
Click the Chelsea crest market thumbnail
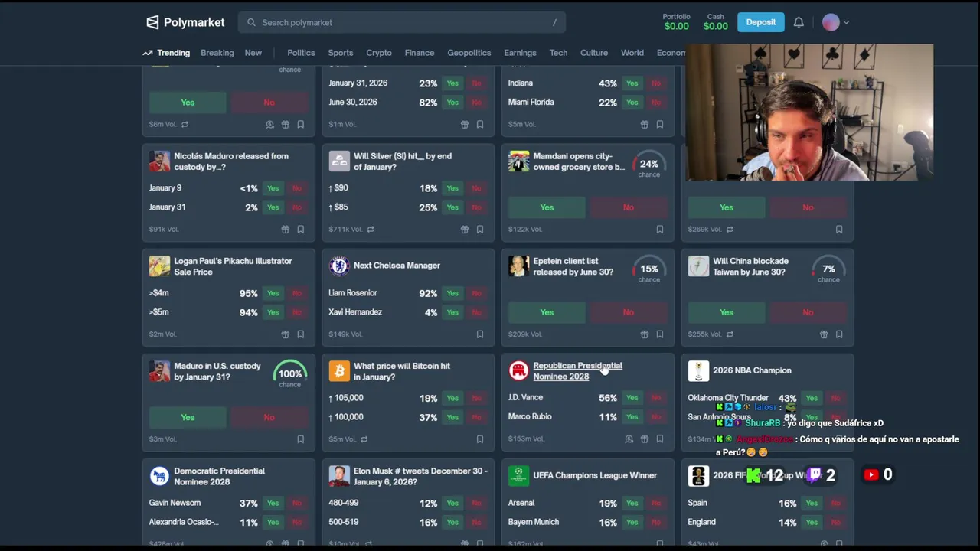[339, 266]
